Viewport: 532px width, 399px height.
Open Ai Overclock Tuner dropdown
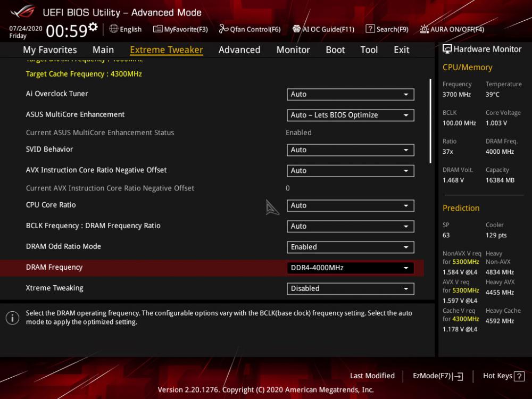coord(350,94)
